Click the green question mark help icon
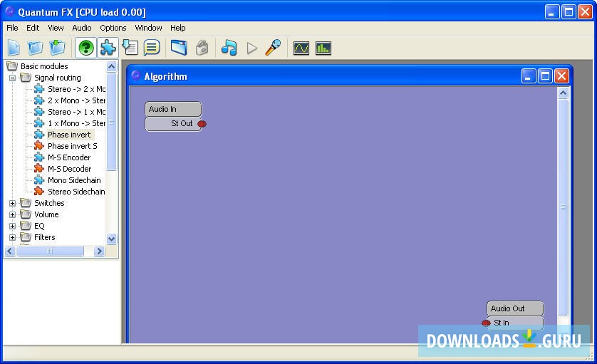597x364 pixels. [x=86, y=48]
